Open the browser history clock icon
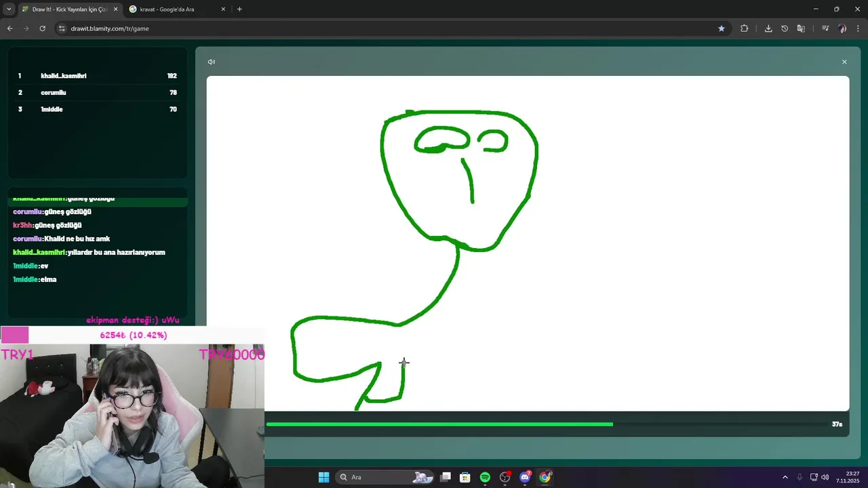 pyautogui.click(x=785, y=28)
